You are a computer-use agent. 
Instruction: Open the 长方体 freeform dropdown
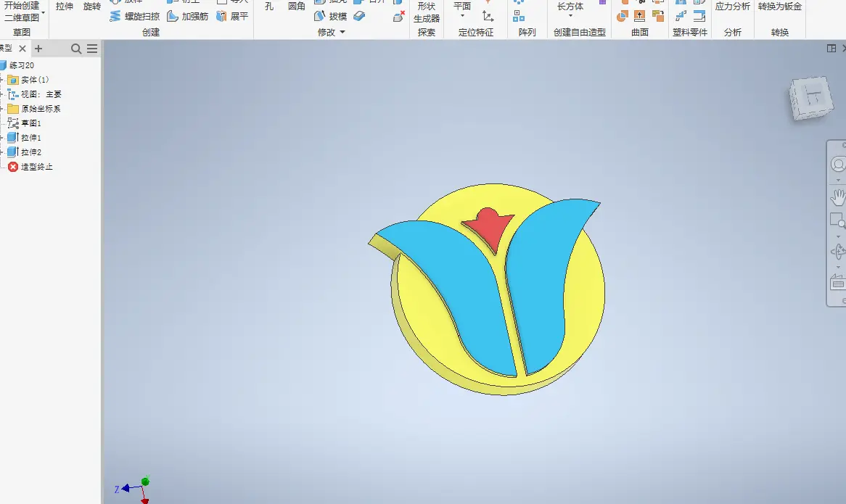pos(570,16)
